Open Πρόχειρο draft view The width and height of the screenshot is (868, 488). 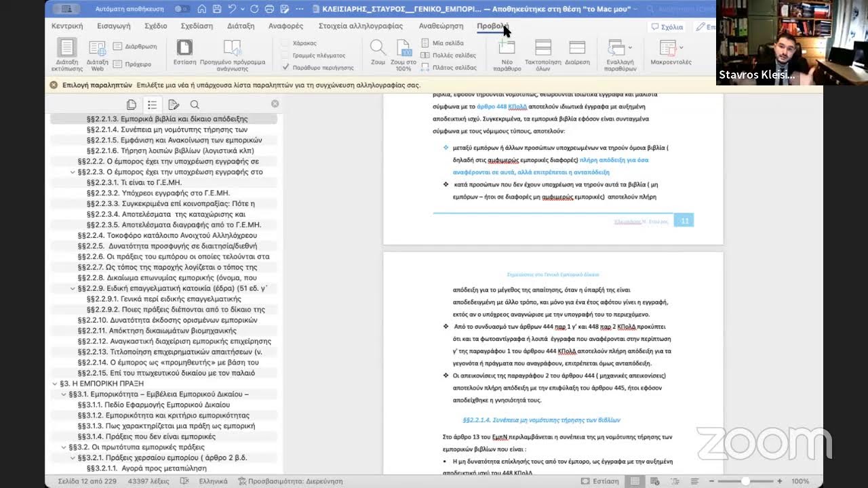pyautogui.click(x=132, y=64)
